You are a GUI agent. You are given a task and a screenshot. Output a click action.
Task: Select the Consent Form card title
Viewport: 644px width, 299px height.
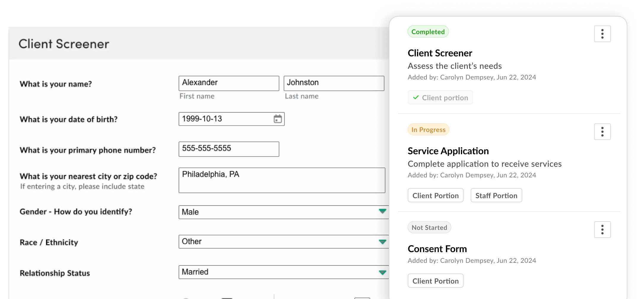click(x=437, y=249)
